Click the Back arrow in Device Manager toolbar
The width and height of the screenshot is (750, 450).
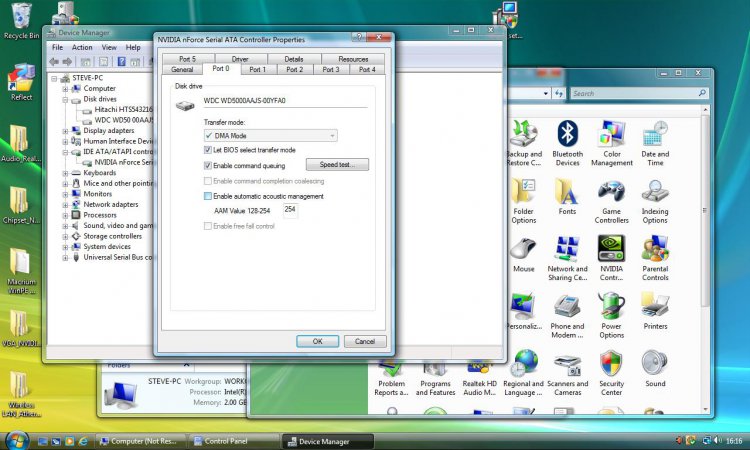(54, 62)
